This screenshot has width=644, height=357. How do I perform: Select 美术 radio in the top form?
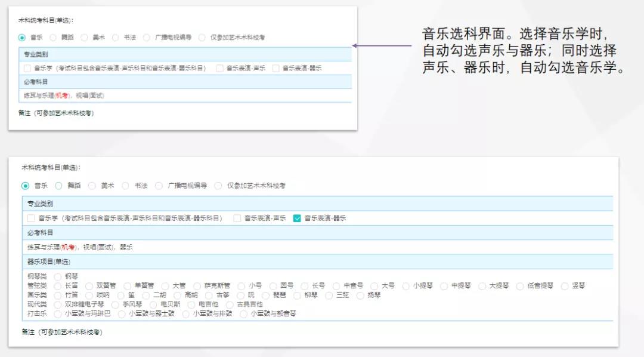[84, 38]
